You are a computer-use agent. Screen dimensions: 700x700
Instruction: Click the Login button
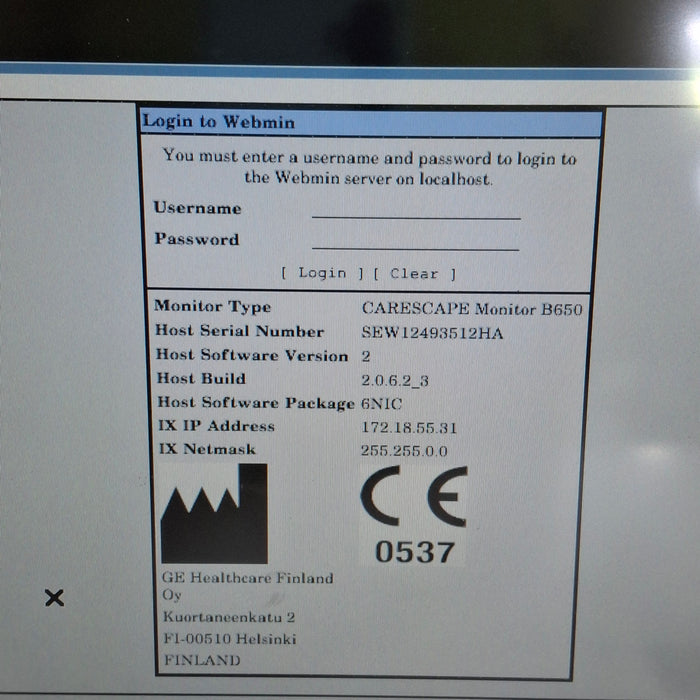coord(322,273)
